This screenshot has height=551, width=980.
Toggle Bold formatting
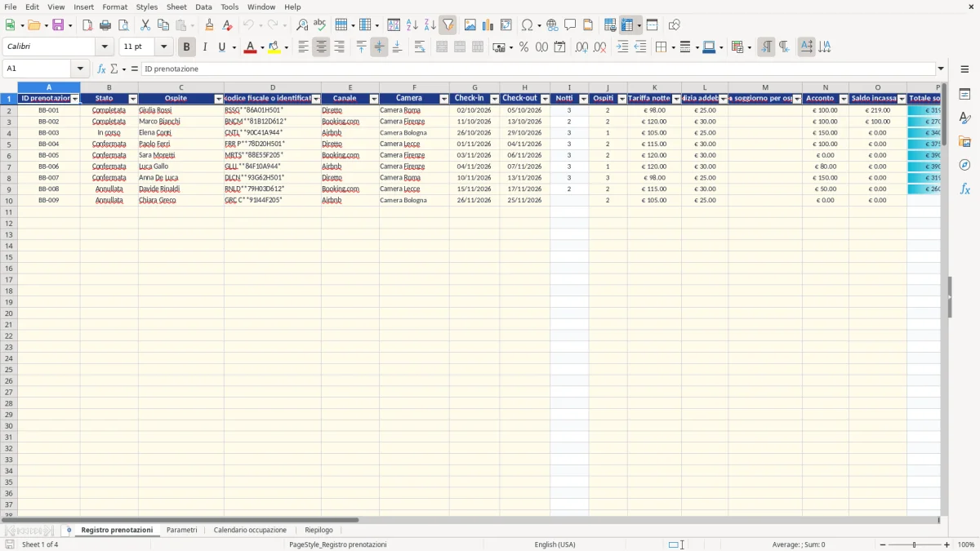click(187, 47)
